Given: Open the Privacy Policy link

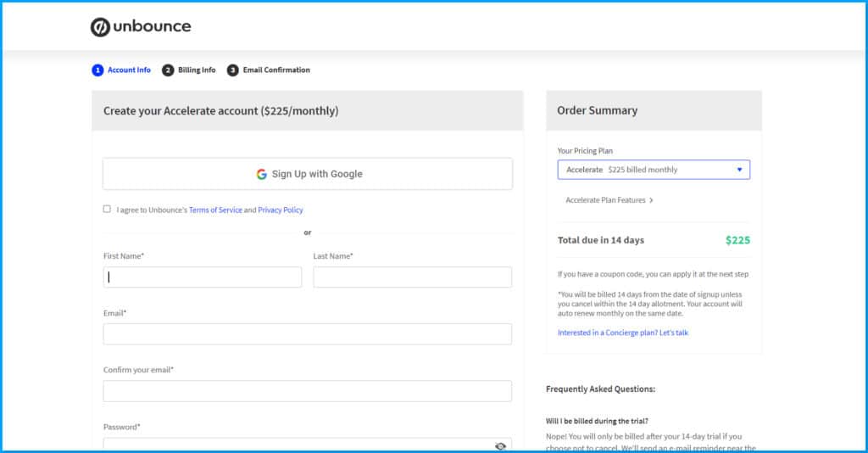Looking at the screenshot, I should [281, 210].
